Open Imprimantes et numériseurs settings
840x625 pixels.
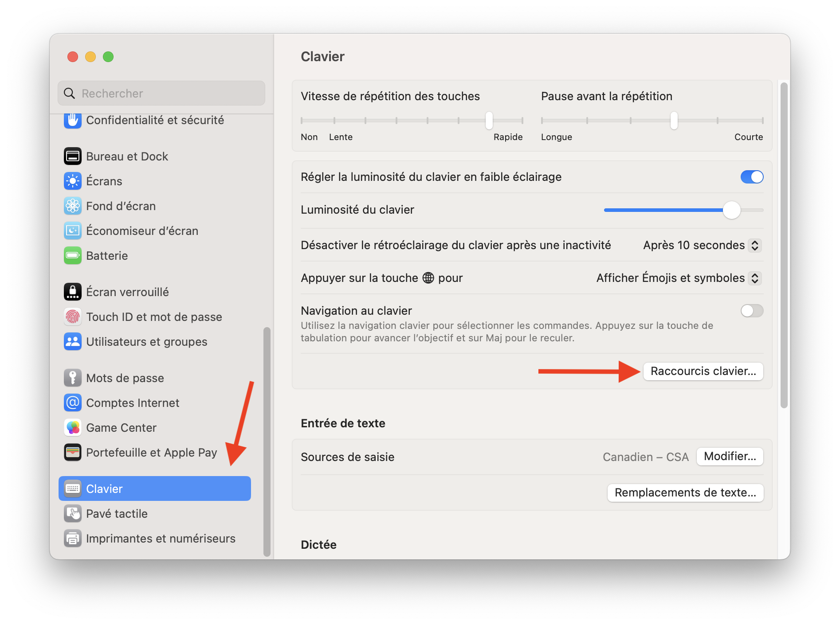[155, 539]
